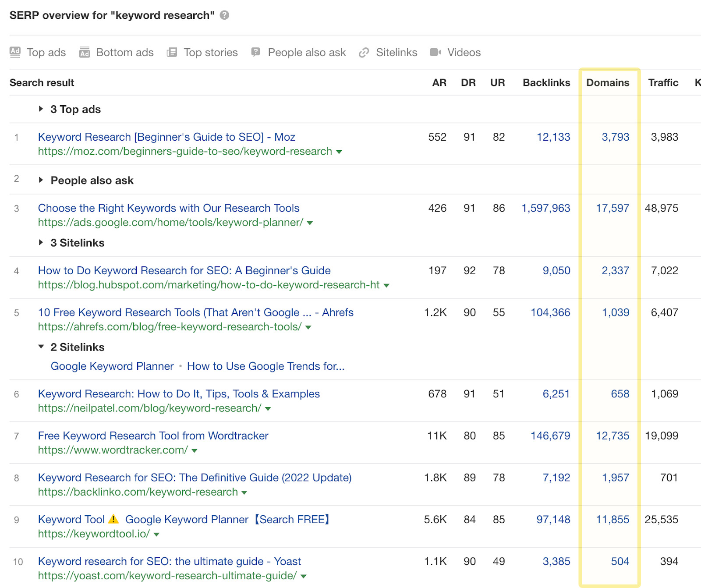
Task: Collapse the 2 Sitelinks section
Action: [x=41, y=347]
